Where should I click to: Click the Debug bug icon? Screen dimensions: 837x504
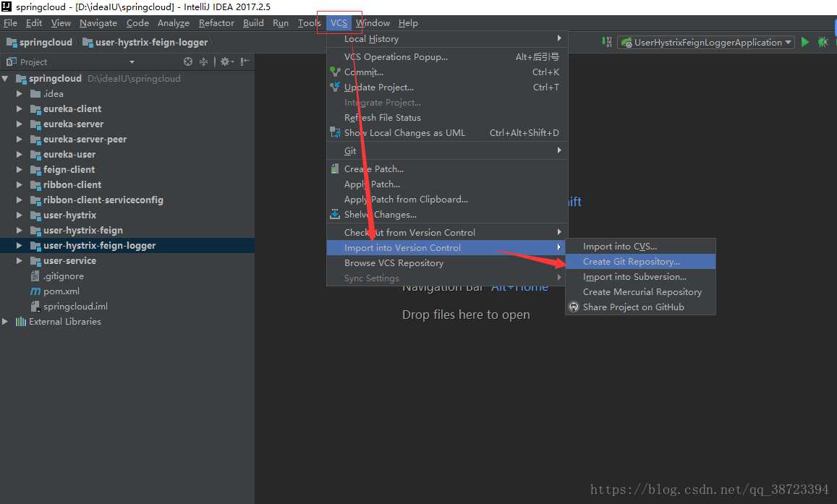823,42
